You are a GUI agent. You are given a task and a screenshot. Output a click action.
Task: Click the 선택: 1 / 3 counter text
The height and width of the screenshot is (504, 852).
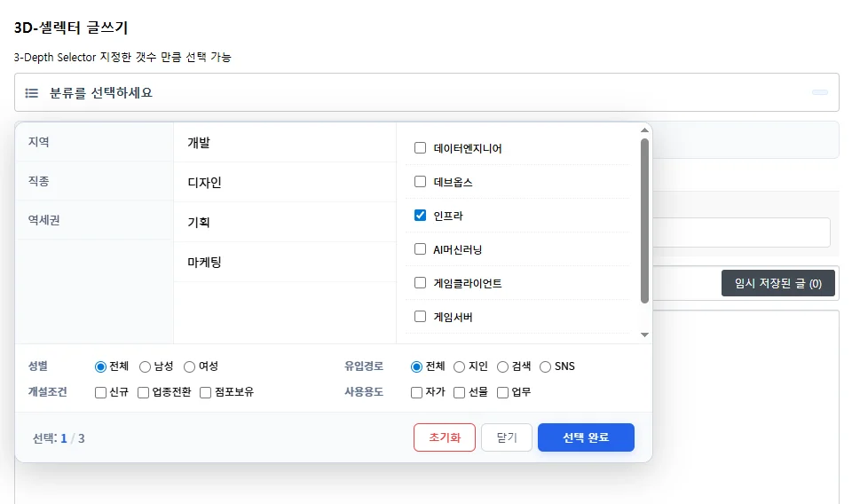(x=59, y=438)
